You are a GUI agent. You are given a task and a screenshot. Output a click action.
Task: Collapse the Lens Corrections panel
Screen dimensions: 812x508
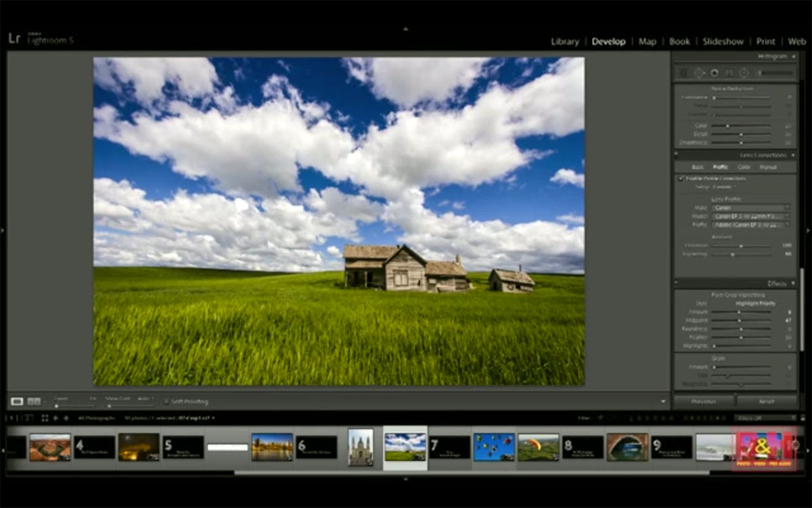tap(793, 155)
